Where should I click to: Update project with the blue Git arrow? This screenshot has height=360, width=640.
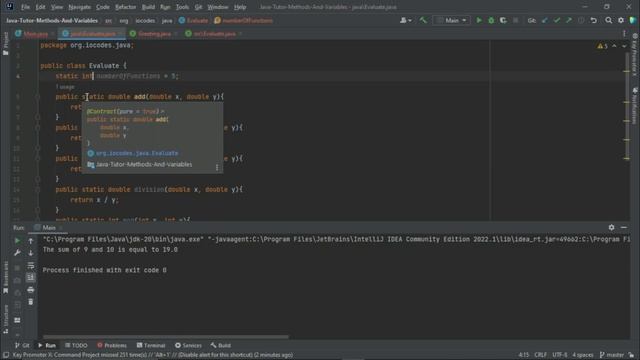(545, 20)
